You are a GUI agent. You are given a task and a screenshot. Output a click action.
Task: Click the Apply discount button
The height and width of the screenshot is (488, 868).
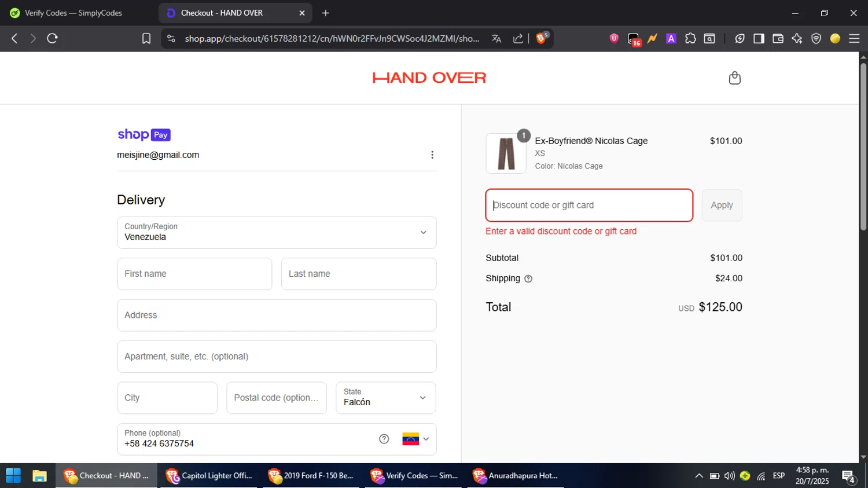[722, 206]
